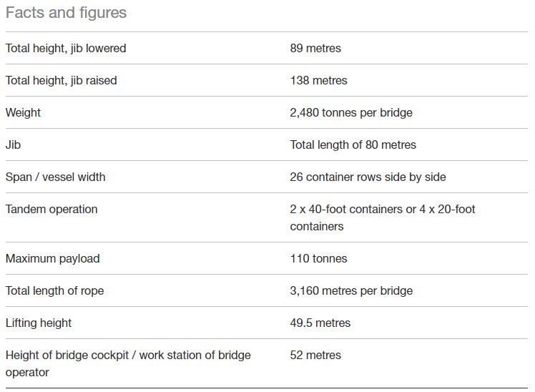
Task: Click '2,480 tonnes per bridge' value
Action: (x=351, y=112)
